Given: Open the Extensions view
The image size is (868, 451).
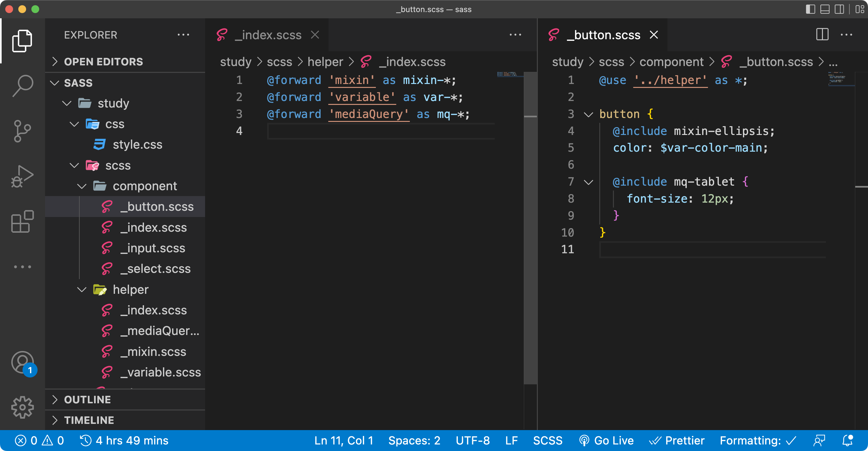Looking at the screenshot, I should 22,222.
